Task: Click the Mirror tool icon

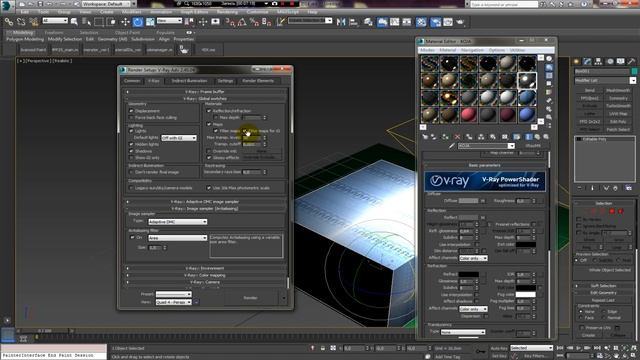Action: point(341,22)
